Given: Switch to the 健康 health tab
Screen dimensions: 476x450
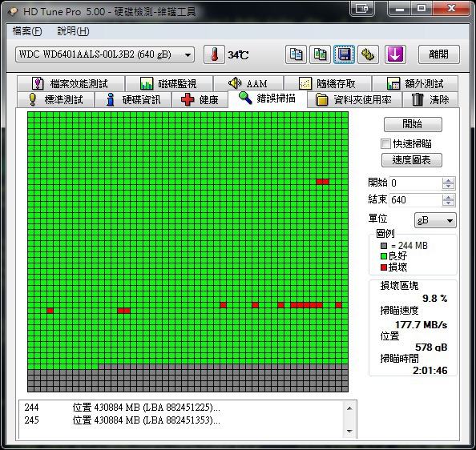Looking at the screenshot, I should pos(200,100).
